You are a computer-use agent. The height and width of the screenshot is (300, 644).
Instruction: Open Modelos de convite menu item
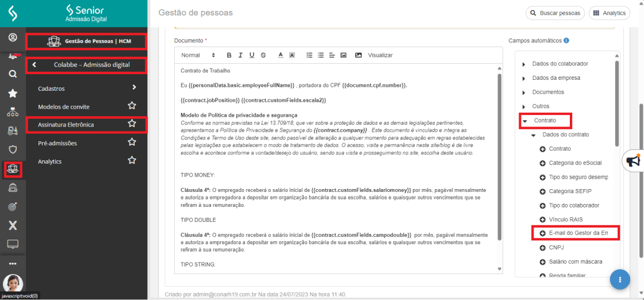coord(64,107)
